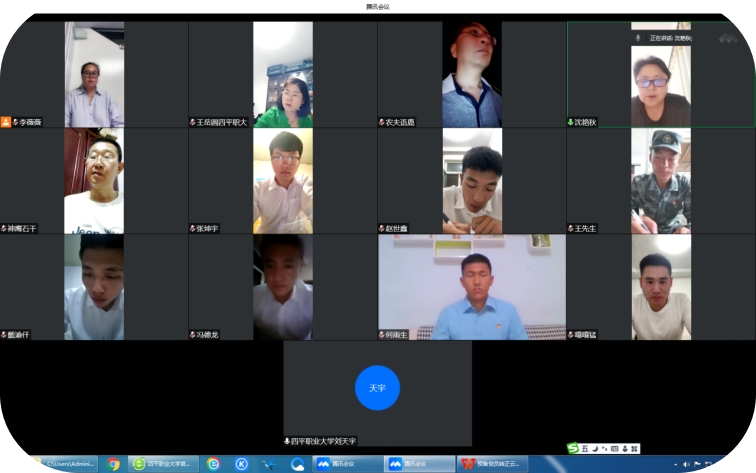
Task: Select the 赵世鑫 video tile
Action: point(472,181)
